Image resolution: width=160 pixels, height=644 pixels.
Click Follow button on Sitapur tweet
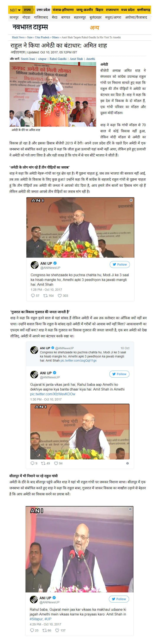(119, 599)
